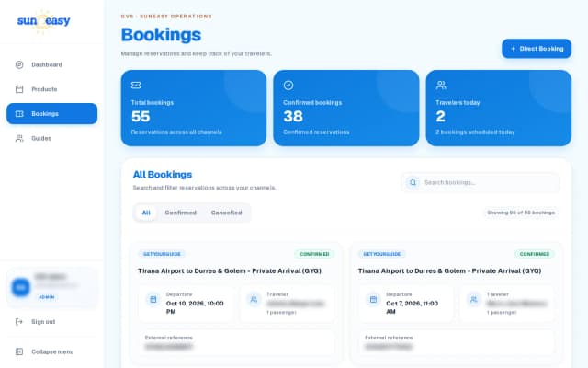Switch to Cancelled bookings tab
Image resolution: width=588 pixels, height=368 pixels.
tap(226, 213)
